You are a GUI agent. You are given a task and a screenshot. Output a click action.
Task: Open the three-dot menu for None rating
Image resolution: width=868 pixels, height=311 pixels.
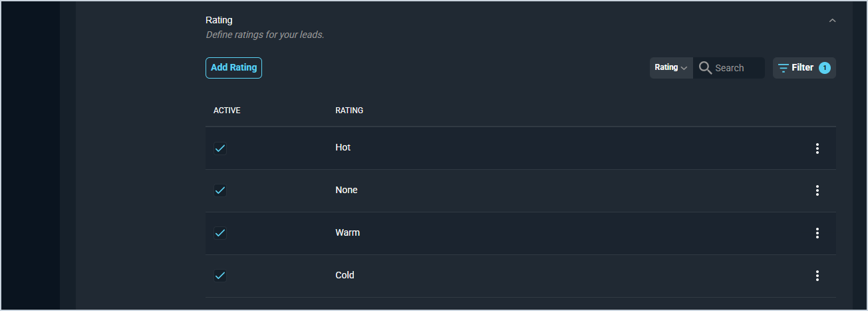pos(817,190)
